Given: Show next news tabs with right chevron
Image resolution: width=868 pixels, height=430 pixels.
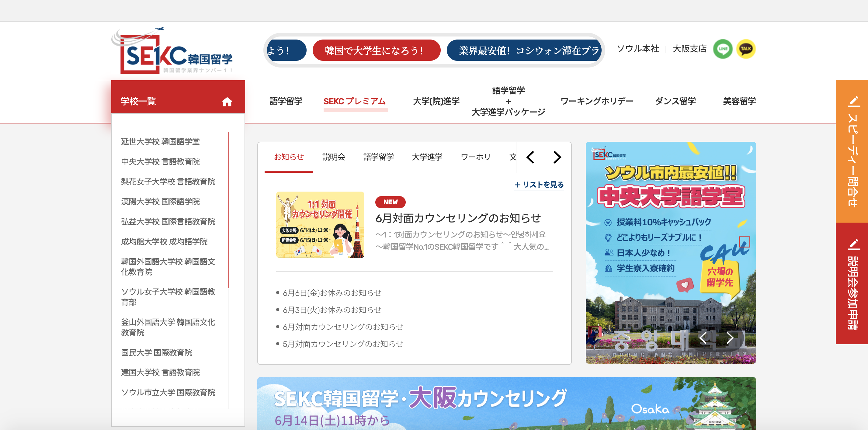Looking at the screenshot, I should pyautogui.click(x=557, y=158).
